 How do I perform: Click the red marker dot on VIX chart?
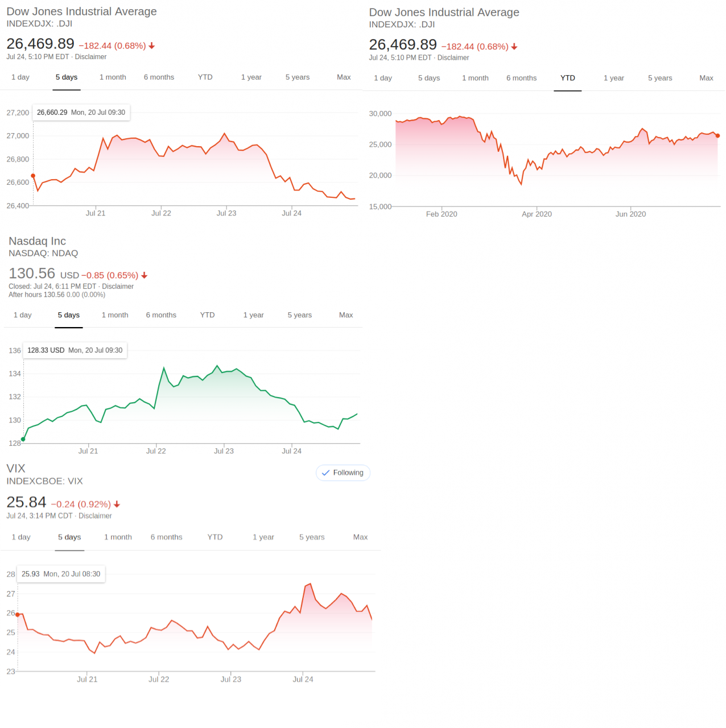click(18, 614)
